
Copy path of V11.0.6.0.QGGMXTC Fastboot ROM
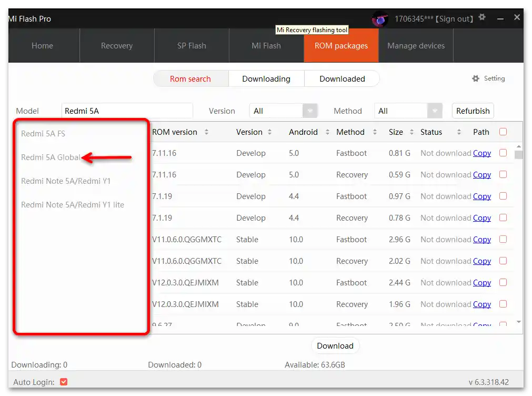[482, 240]
